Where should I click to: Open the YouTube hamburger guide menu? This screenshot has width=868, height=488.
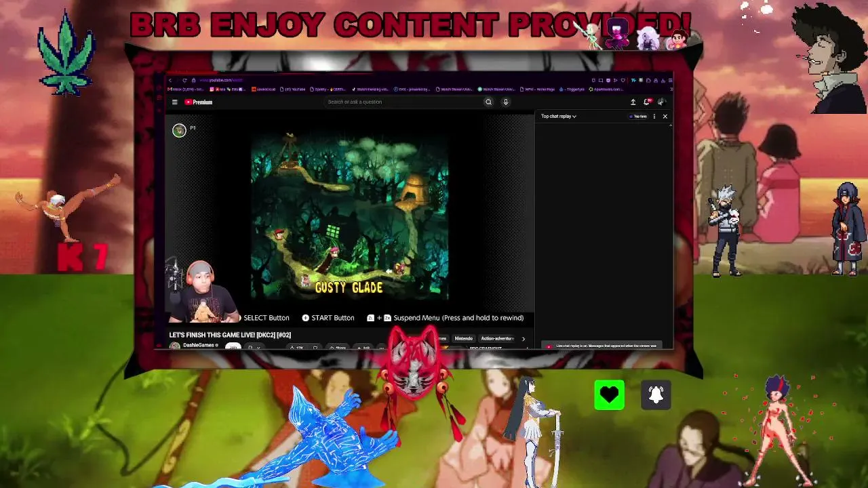click(174, 102)
